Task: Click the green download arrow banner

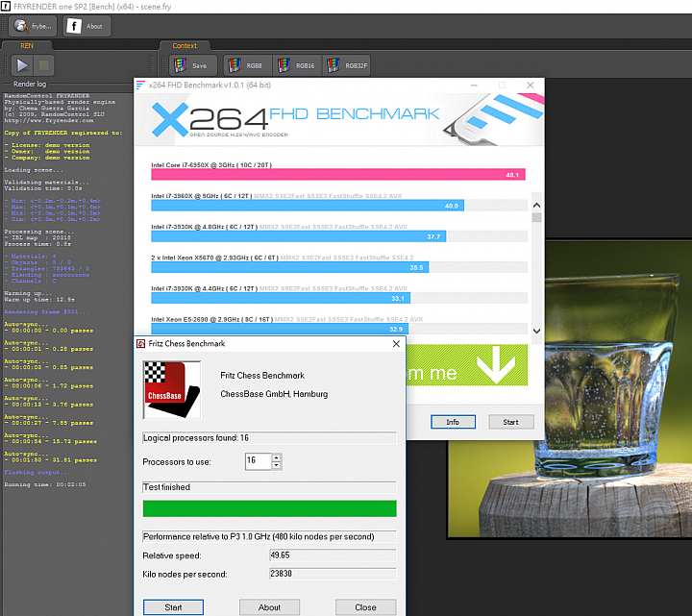Action: [x=467, y=365]
